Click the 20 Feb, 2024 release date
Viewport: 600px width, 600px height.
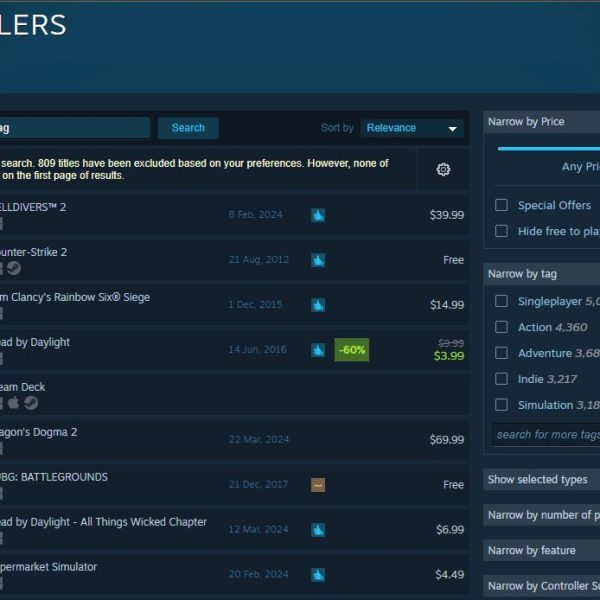(x=258, y=574)
